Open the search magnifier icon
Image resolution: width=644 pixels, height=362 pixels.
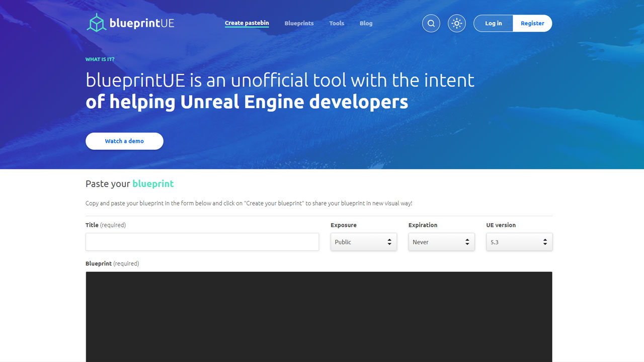[x=431, y=23]
